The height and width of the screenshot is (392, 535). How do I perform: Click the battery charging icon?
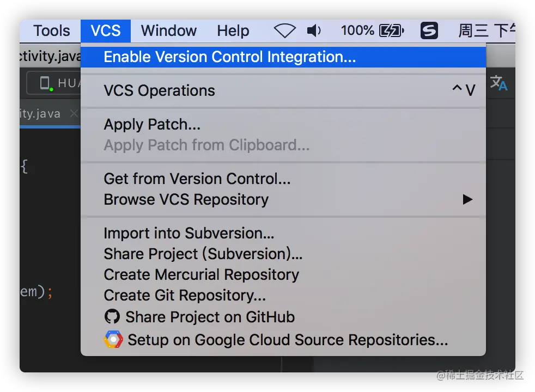click(391, 31)
